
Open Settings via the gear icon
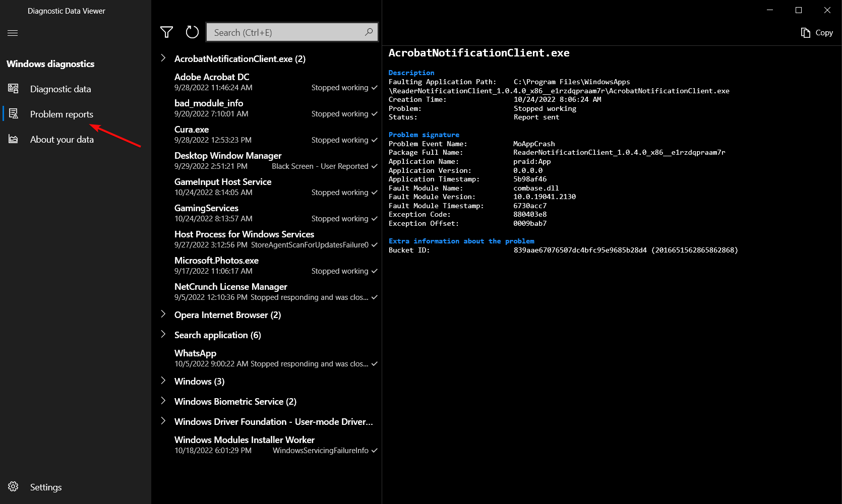13,486
